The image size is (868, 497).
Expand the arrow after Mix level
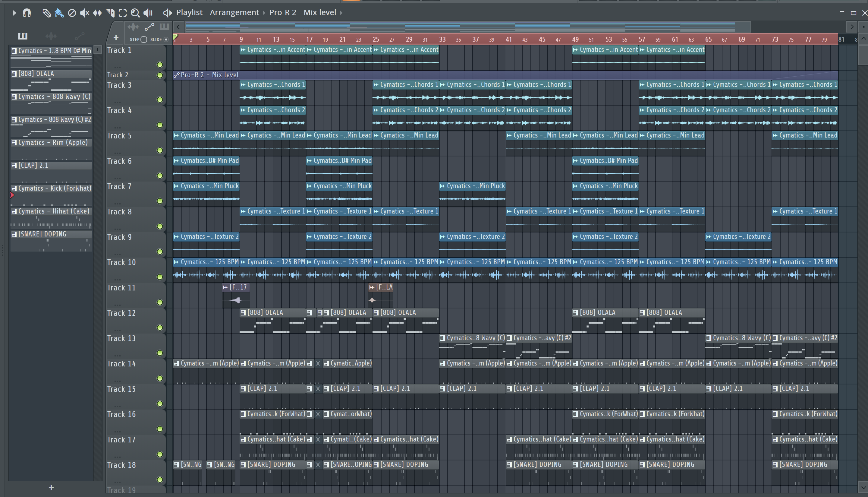click(x=341, y=13)
